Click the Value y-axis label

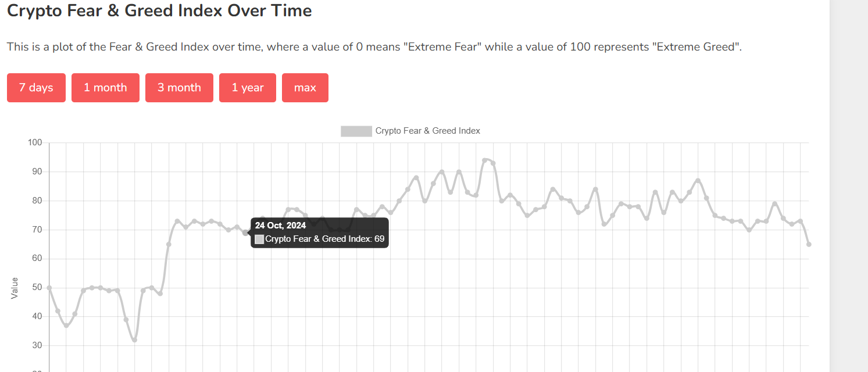pos(15,288)
